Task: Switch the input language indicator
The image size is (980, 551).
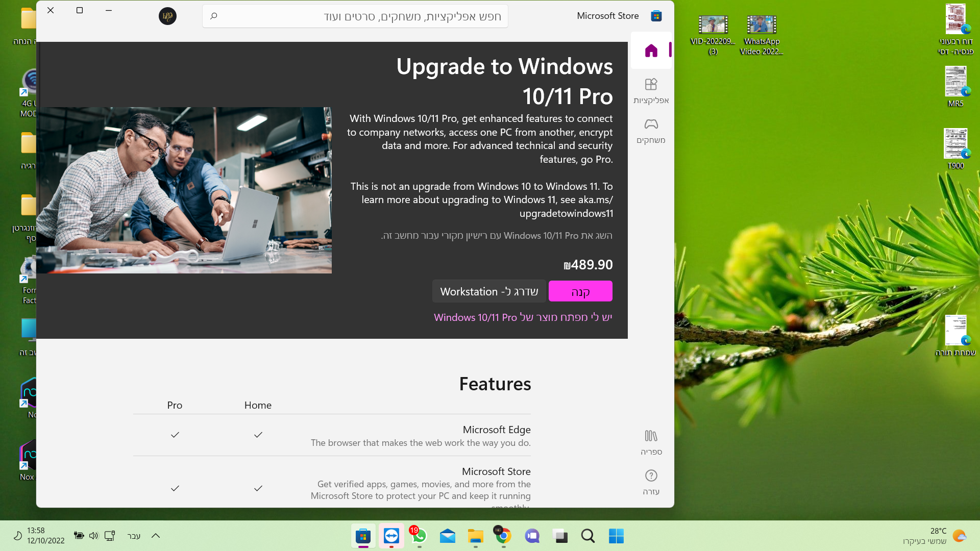Action: click(x=134, y=536)
